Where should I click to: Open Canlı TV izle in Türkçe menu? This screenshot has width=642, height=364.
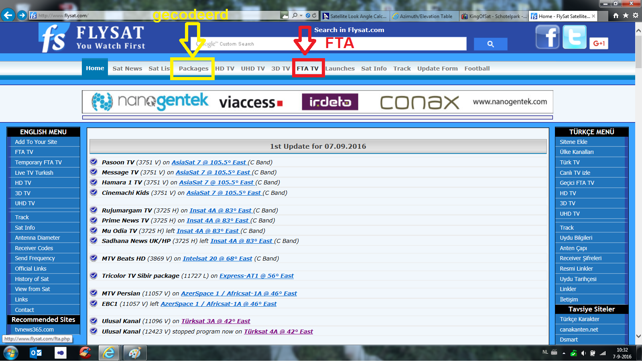pyautogui.click(x=575, y=173)
